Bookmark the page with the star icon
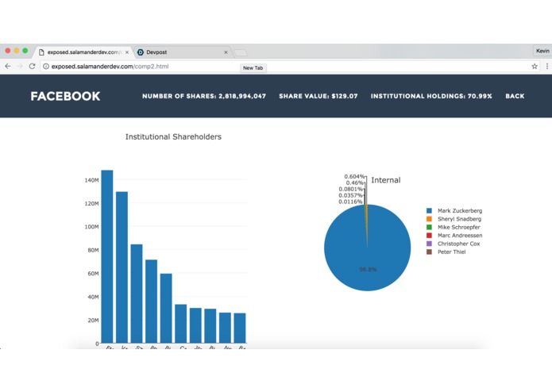The width and height of the screenshot is (552, 392). click(535, 66)
